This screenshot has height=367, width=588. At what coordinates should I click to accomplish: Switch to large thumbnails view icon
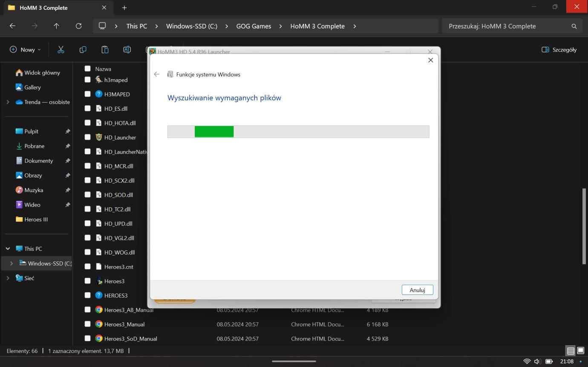(x=580, y=351)
